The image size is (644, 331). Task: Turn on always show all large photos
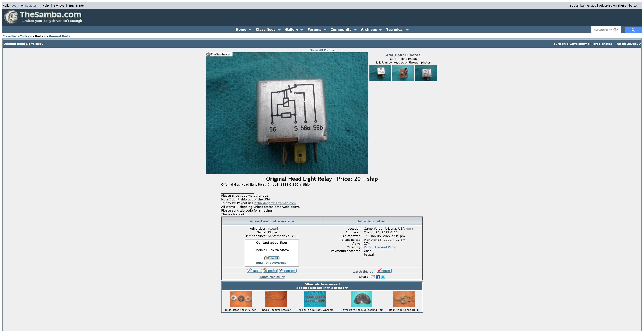tap(583, 44)
